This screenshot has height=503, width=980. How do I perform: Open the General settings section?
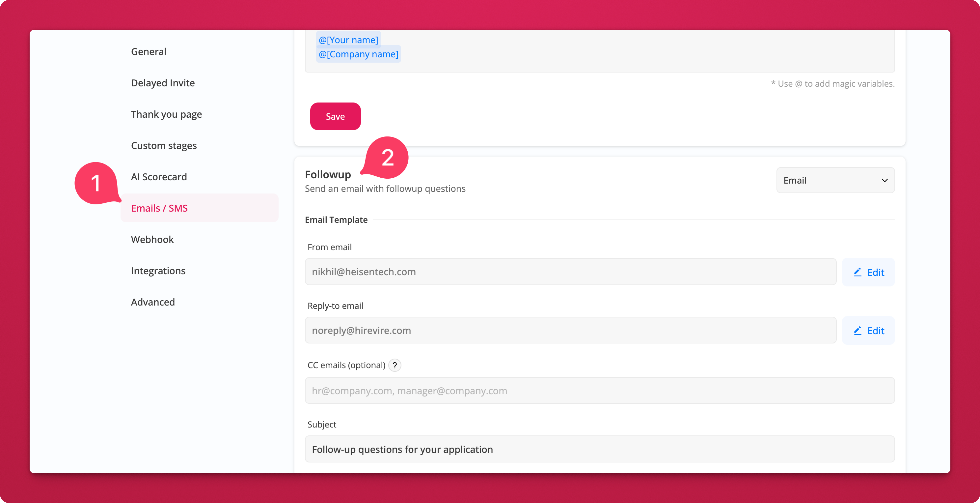(x=149, y=52)
